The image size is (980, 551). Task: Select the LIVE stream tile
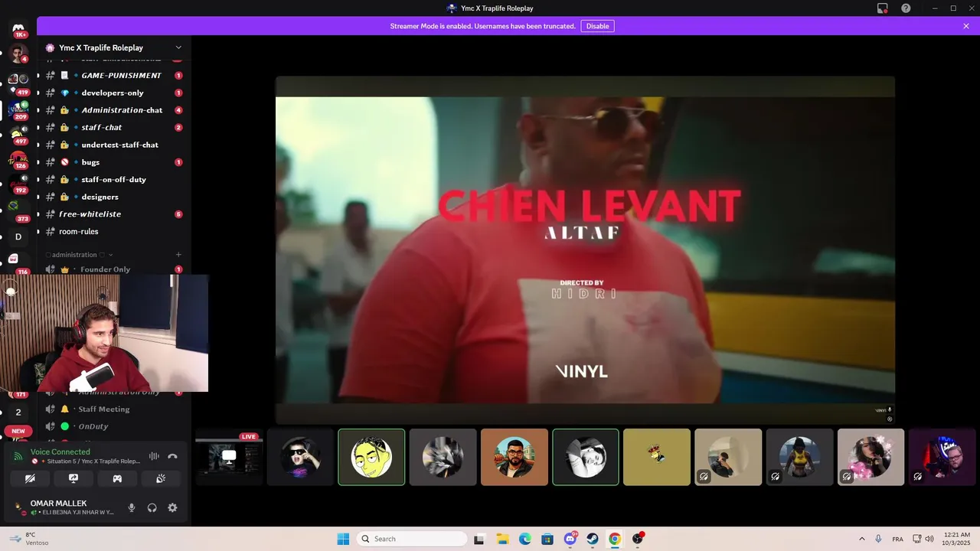pos(228,457)
